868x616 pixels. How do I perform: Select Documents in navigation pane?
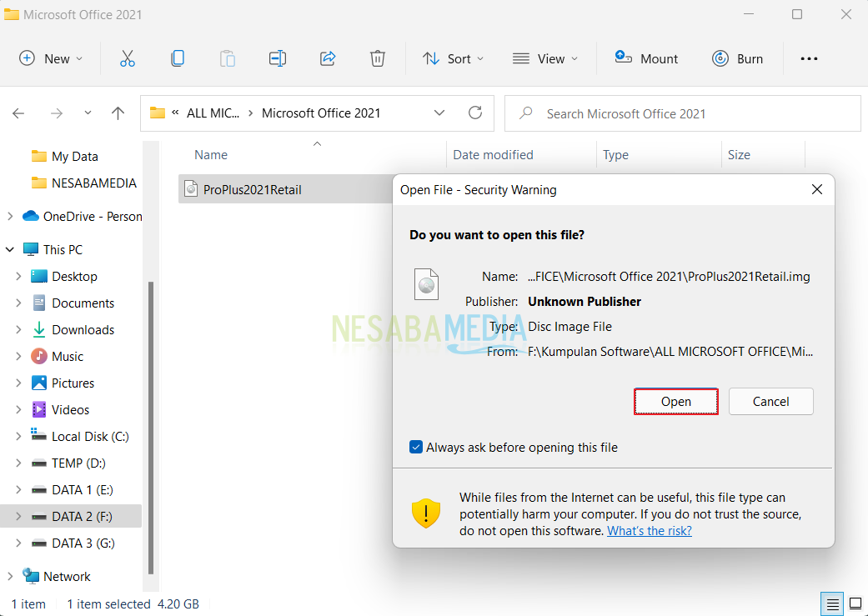[x=73, y=303]
